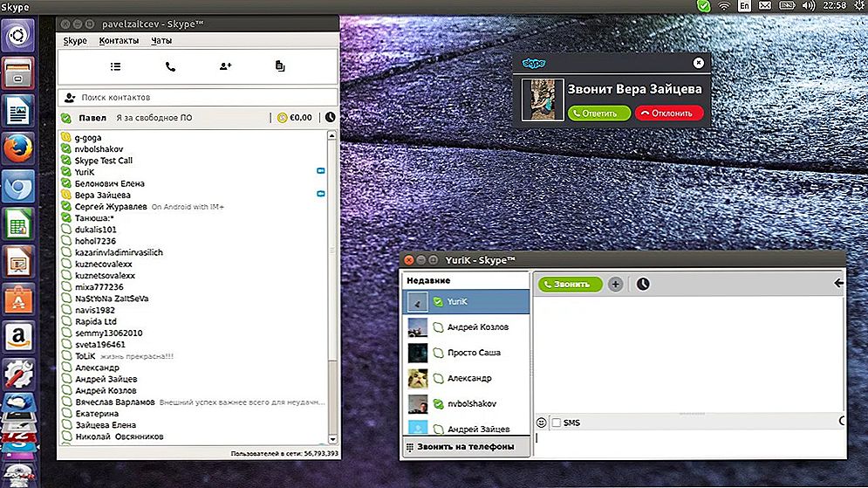Screen dimensions: 868x488
Task: Close the incoming call notification
Action: click(x=699, y=63)
